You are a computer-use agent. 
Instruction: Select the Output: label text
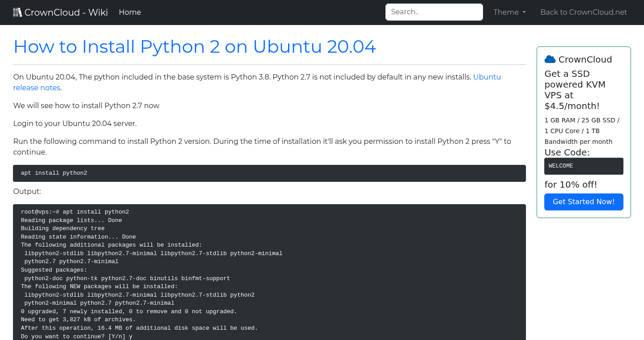pyautogui.click(x=27, y=191)
